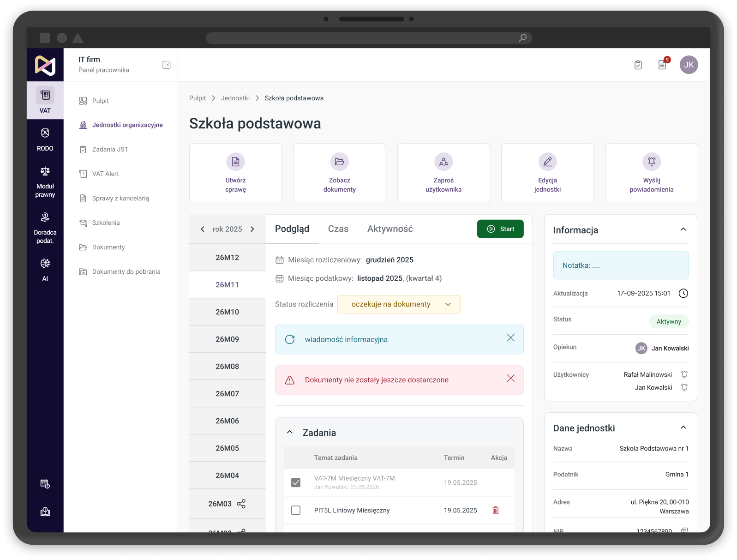Delete the PIT5L Liniowy Miesięczny task
The height and width of the screenshot is (560, 737).
(496, 510)
